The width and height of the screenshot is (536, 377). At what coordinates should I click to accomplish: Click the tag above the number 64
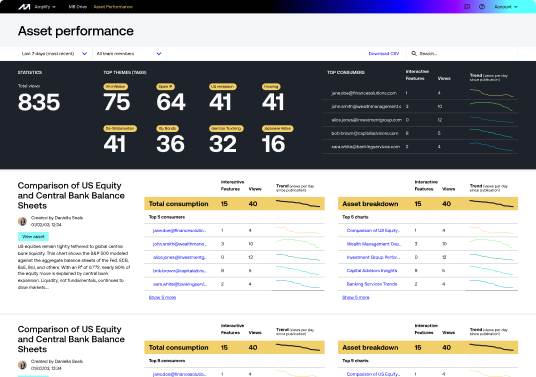pyautogui.click(x=165, y=87)
